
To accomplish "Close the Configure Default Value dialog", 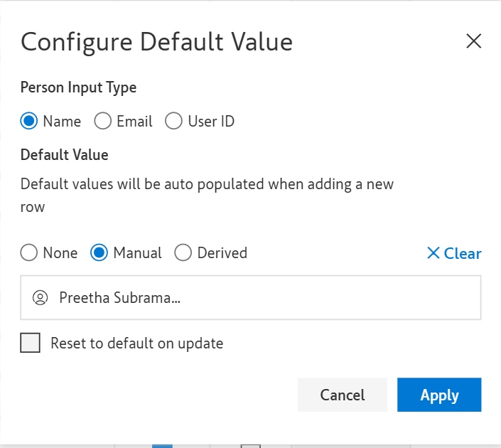I will 474,41.
